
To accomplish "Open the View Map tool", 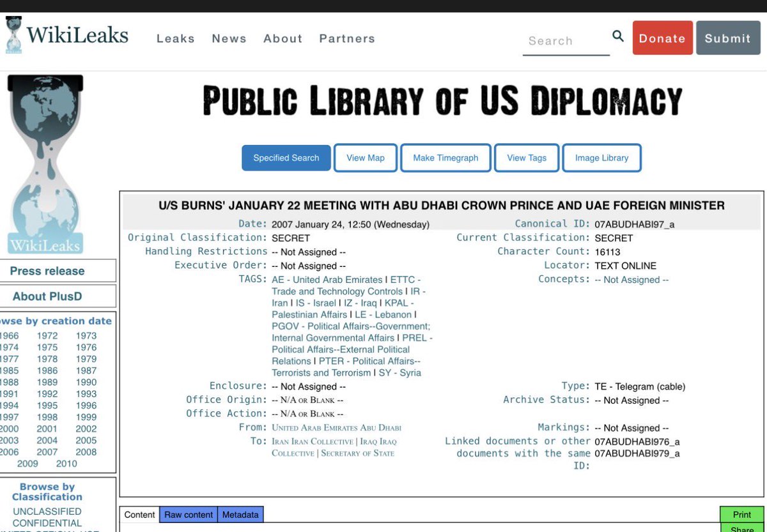I will pyautogui.click(x=365, y=157).
